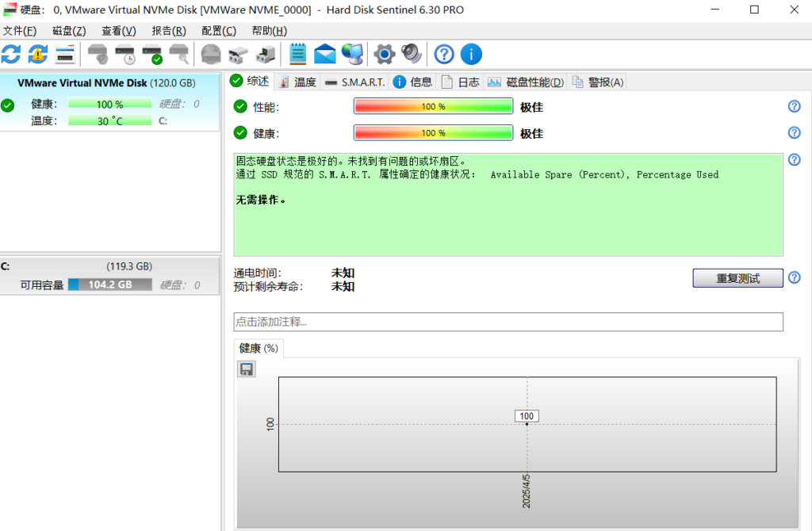Minimize the Hard Disk Sentinel window

[715, 10]
